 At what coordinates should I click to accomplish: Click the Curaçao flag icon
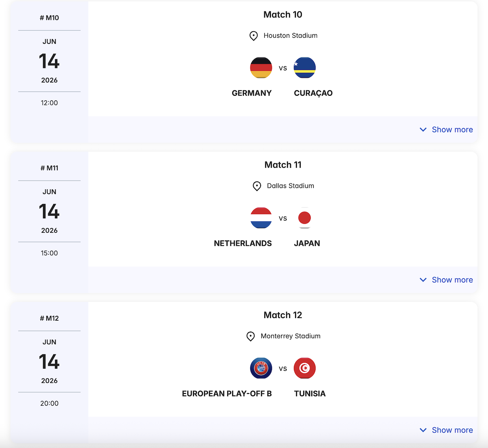pos(305,68)
